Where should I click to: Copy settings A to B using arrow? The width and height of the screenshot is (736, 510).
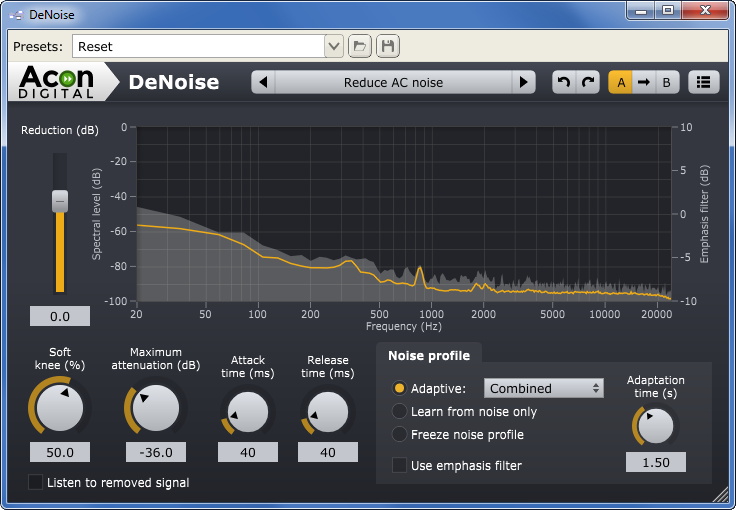(643, 82)
